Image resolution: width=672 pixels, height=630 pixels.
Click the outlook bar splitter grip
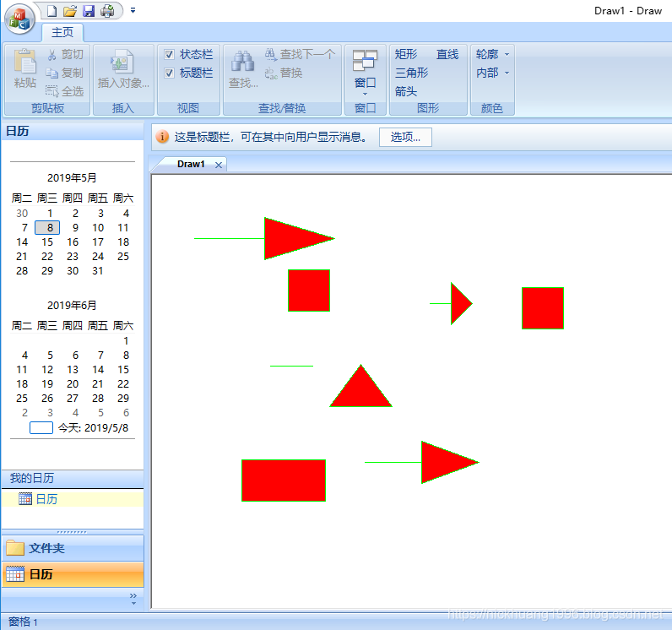(72, 532)
